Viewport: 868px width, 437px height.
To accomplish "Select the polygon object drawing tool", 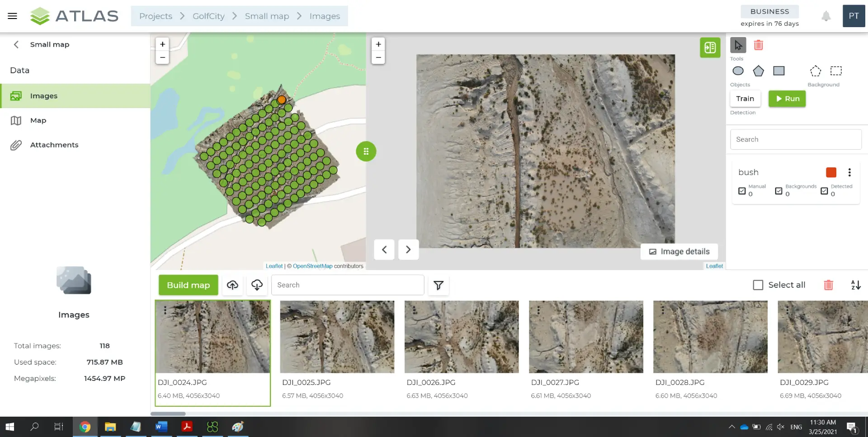I will (758, 71).
